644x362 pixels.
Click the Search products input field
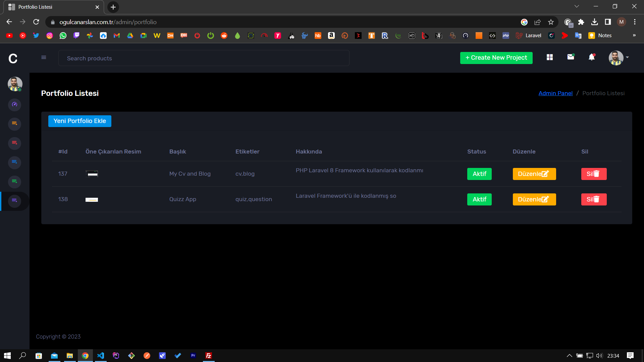point(204,58)
